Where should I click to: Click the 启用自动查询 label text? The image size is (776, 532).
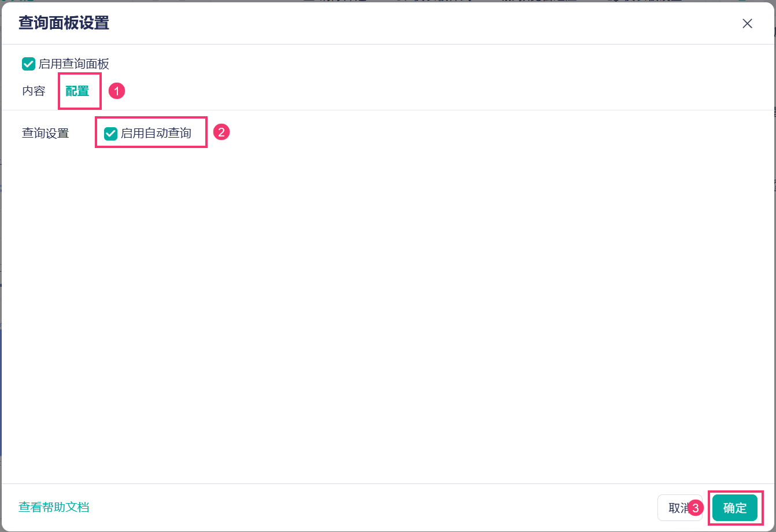tap(156, 134)
